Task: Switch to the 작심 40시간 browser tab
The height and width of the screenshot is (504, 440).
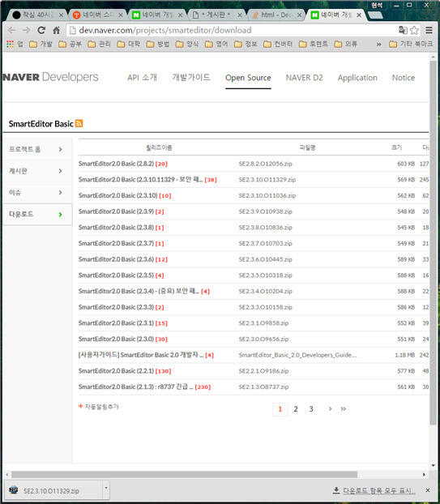Action: [x=37, y=15]
